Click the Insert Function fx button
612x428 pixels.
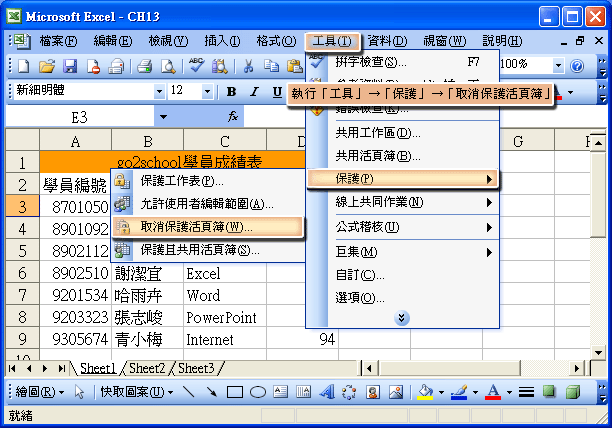click(x=192, y=117)
